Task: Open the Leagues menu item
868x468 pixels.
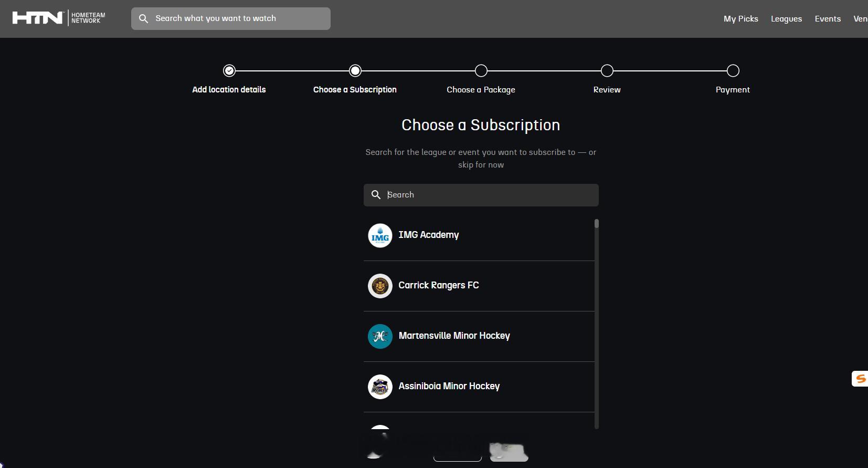Action: 786,19
